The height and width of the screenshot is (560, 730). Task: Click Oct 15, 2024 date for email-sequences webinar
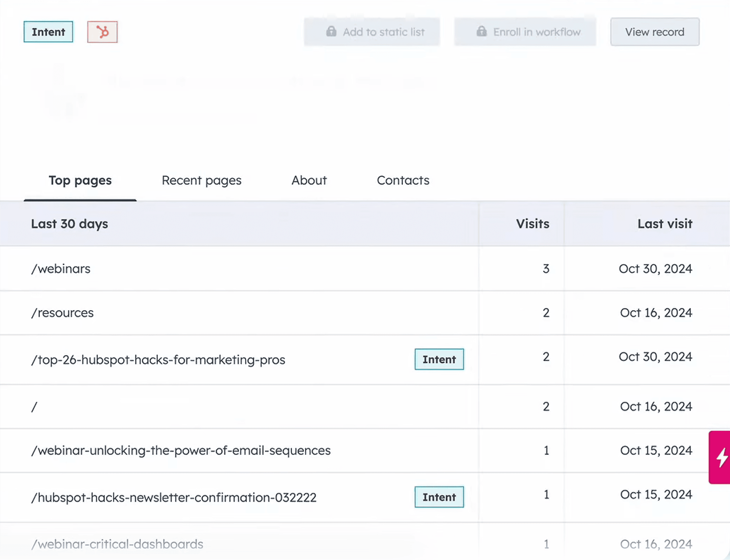656,451
